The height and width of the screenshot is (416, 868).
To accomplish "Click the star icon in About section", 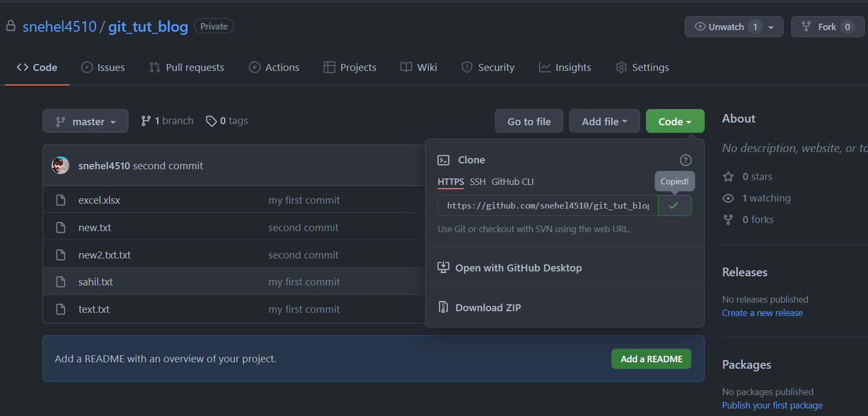I will tap(728, 176).
